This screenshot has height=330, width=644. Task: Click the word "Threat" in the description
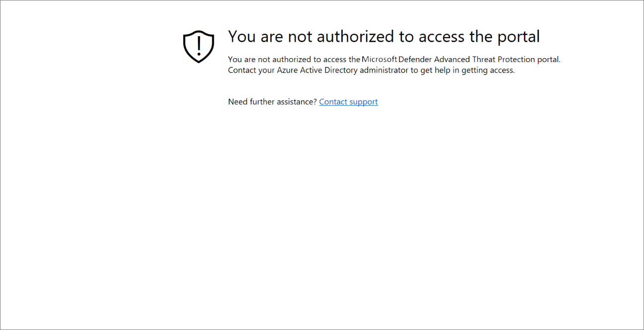(485, 60)
